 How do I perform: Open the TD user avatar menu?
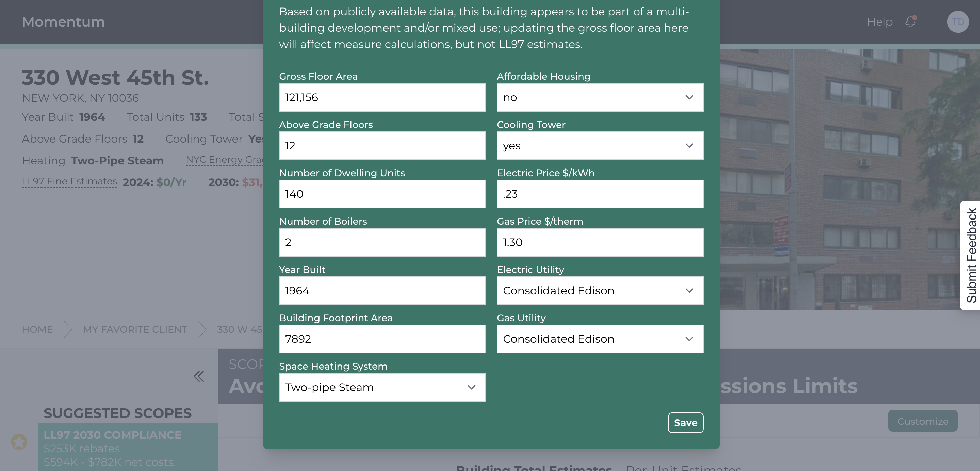tap(958, 22)
